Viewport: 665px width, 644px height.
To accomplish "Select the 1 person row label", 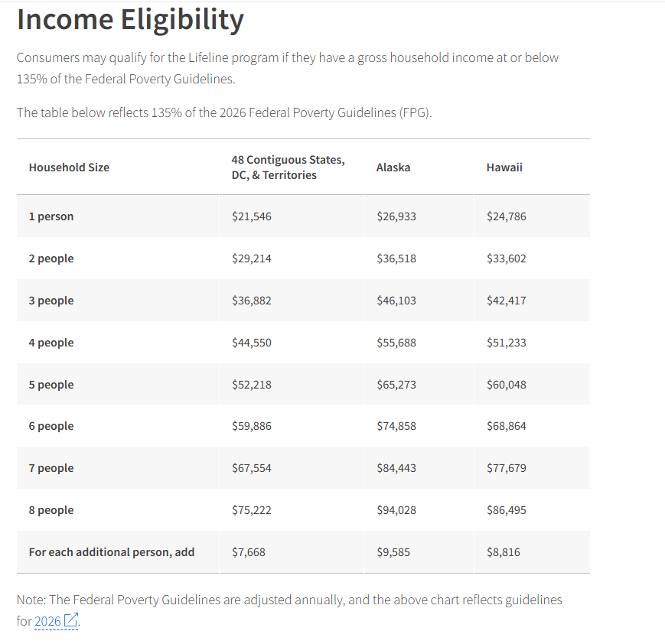I will coord(51,216).
